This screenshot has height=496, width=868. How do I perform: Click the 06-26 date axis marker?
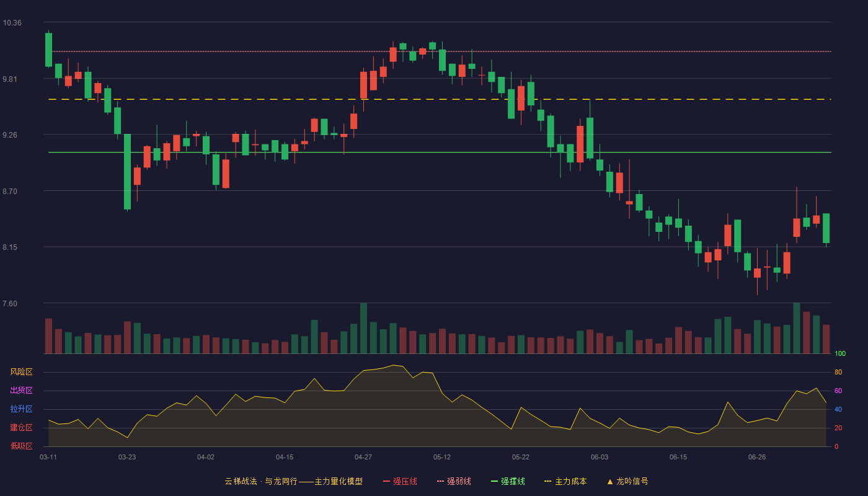pos(757,457)
